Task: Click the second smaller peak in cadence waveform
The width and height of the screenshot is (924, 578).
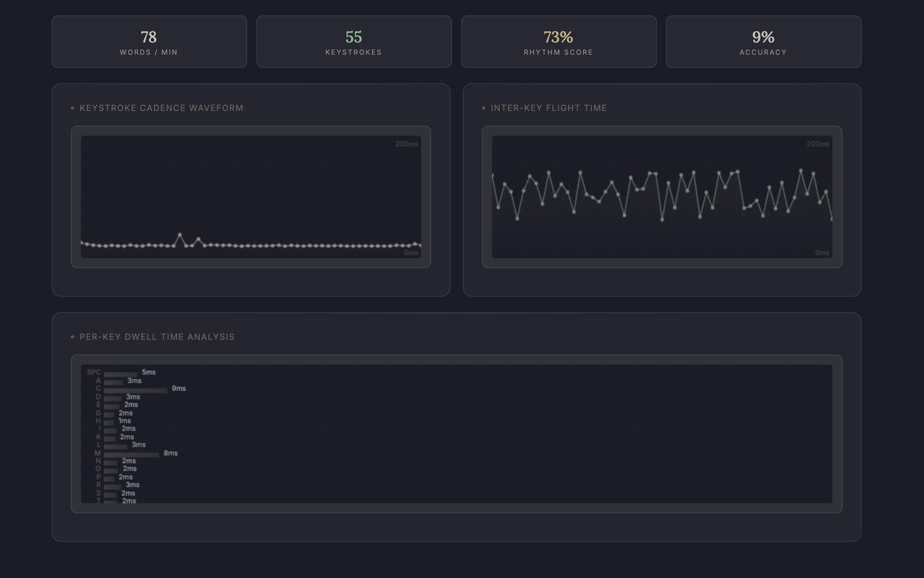Action: 198,239
